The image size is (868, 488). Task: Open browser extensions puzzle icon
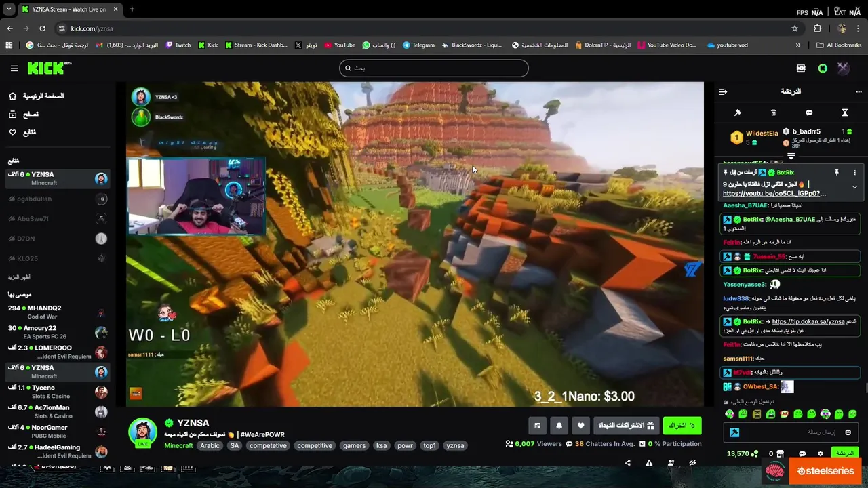817,28
